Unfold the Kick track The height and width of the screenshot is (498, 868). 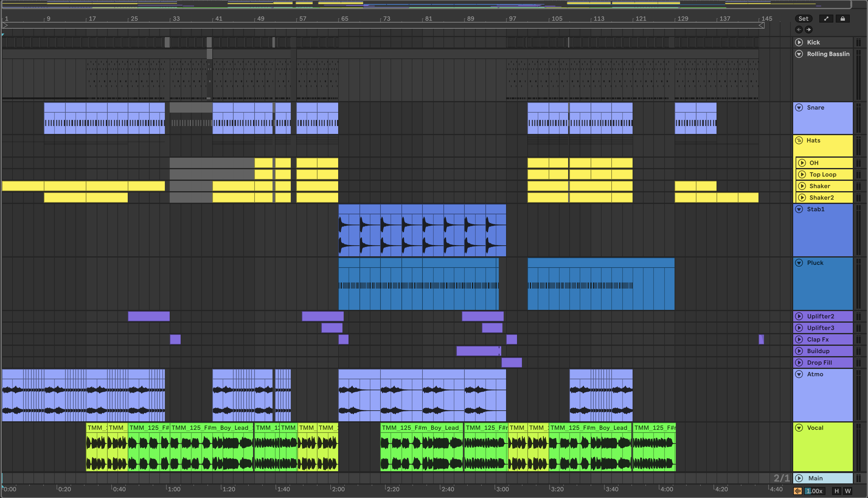click(x=799, y=42)
